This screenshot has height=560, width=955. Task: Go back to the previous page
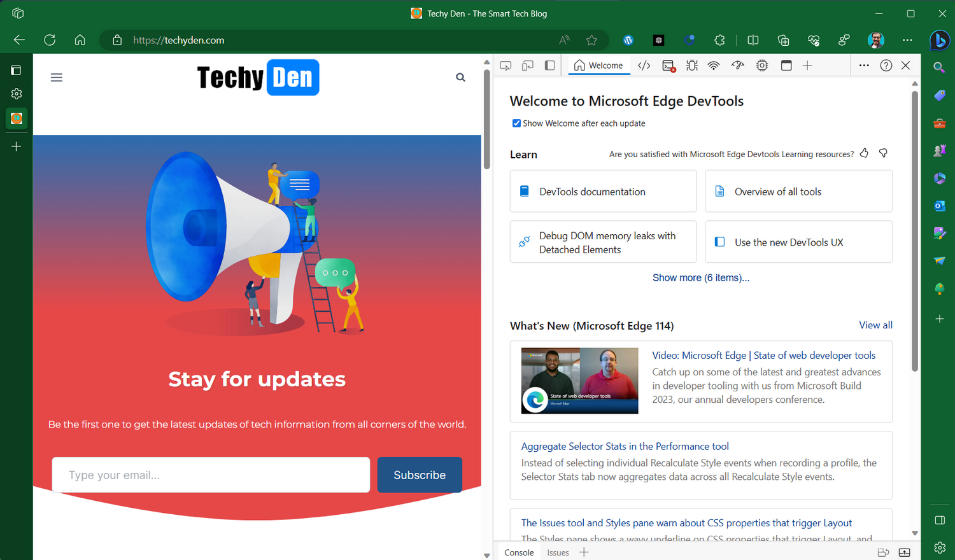click(19, 40)
